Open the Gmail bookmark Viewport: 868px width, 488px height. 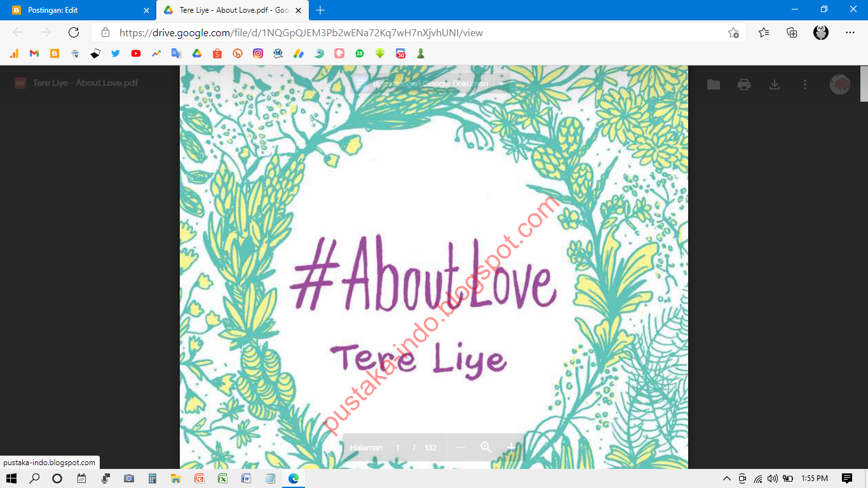[x=34, y=54]
